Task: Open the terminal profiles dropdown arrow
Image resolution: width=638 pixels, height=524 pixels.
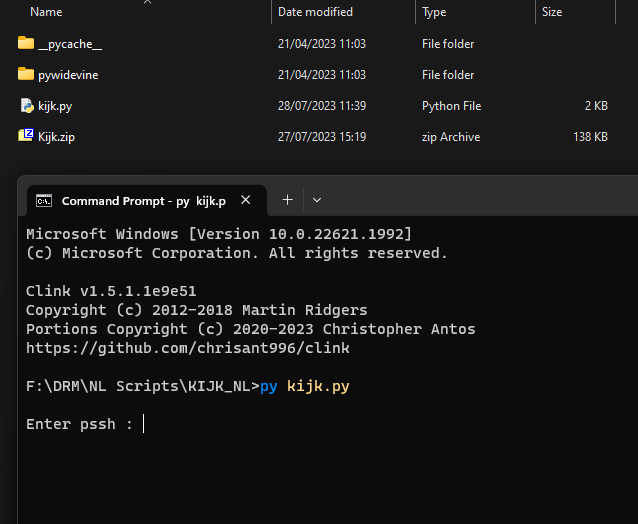Action: pyautogui.click(x=317, y=200)
